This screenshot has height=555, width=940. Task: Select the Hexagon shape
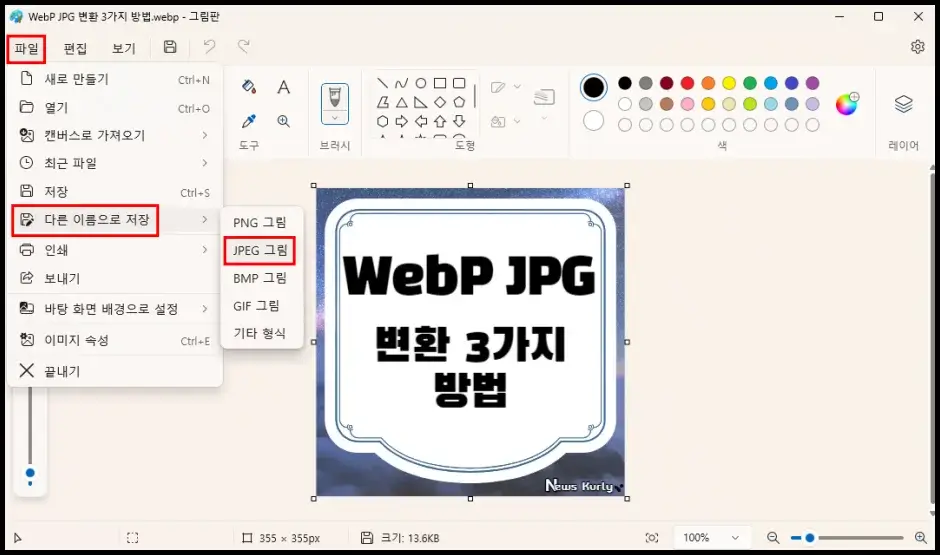382,122
